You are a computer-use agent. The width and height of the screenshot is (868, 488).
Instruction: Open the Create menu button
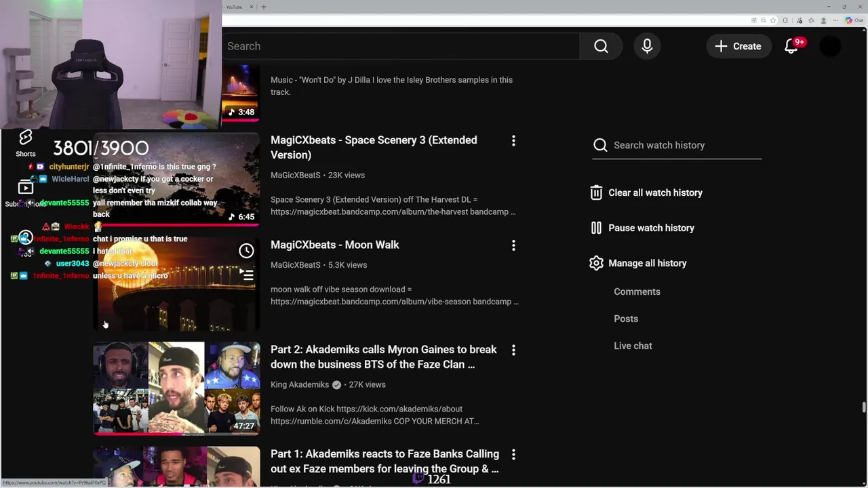pos(738,46)
